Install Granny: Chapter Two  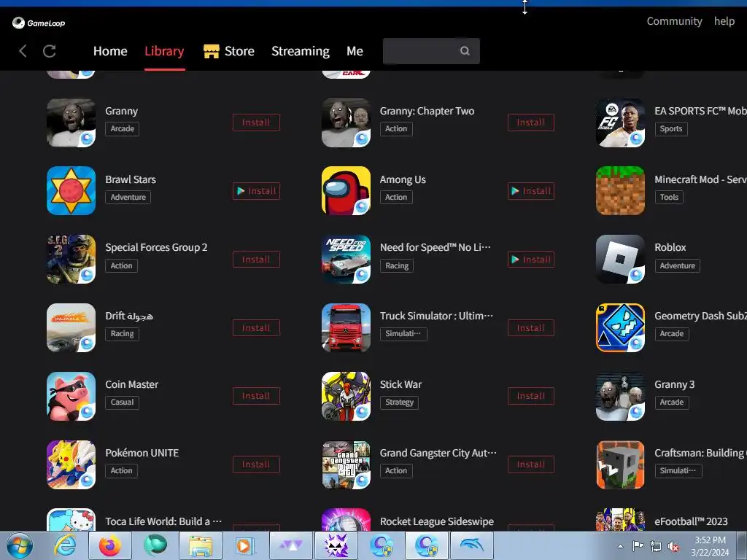(531, 122)
